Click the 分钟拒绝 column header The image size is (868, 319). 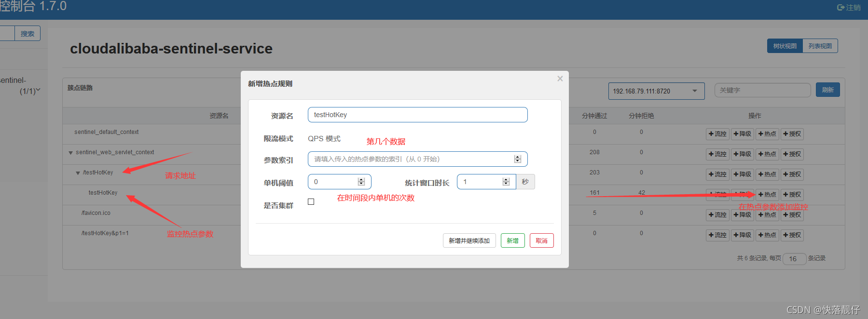coord(641,116)
